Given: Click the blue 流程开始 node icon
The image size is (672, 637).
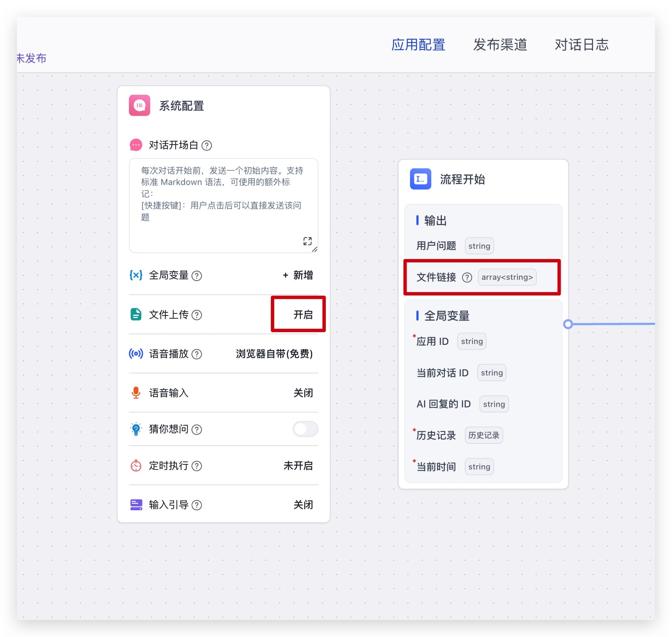Looking at the screenshot, I should (x=420, y=179).
